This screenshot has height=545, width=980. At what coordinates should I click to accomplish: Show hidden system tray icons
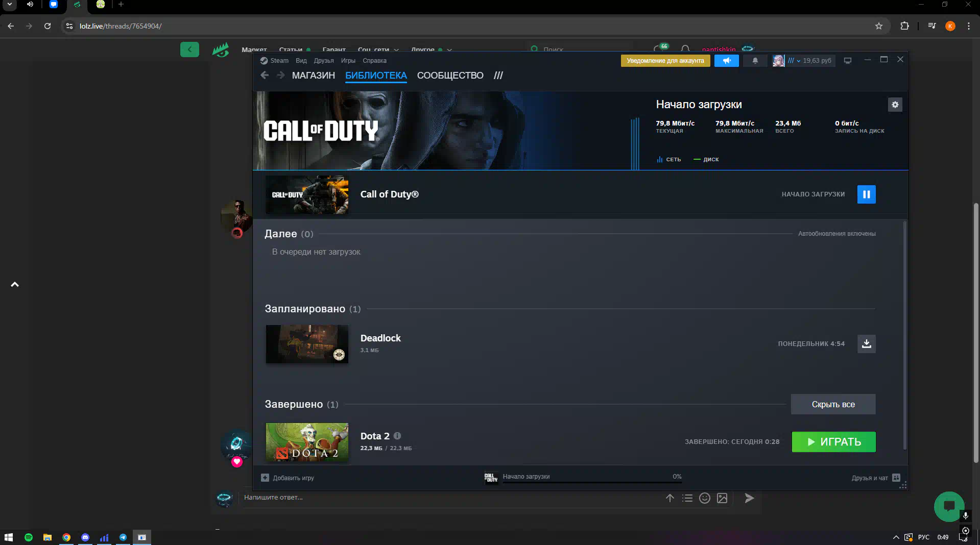pos(896,537)
